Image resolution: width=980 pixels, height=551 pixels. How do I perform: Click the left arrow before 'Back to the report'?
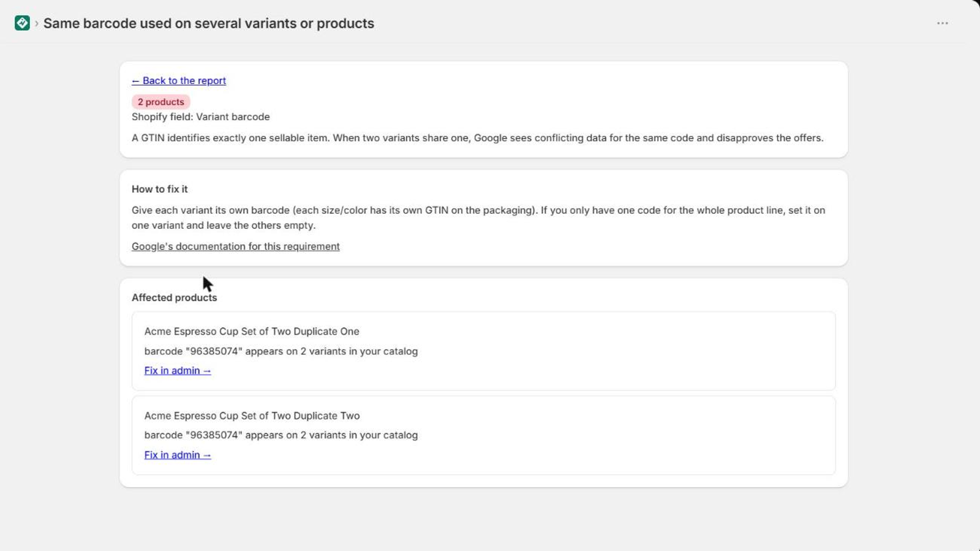tap(135, 81)
